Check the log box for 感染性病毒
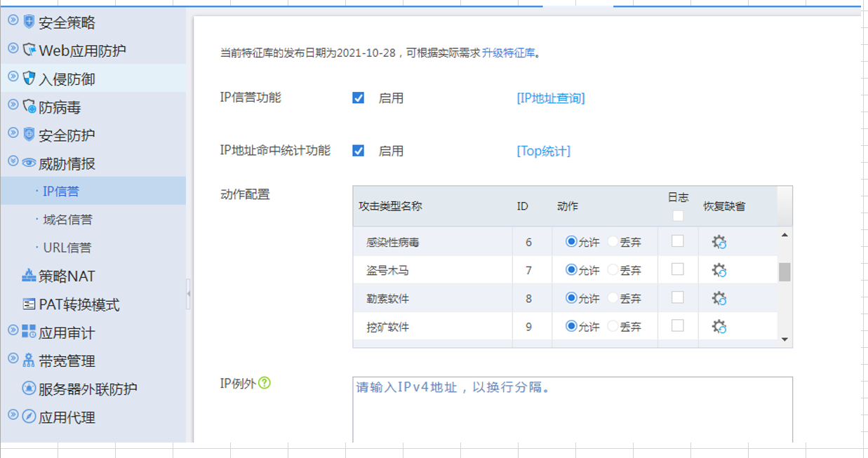The width and height of the screenshot is (868, 458). click(678, 241)
